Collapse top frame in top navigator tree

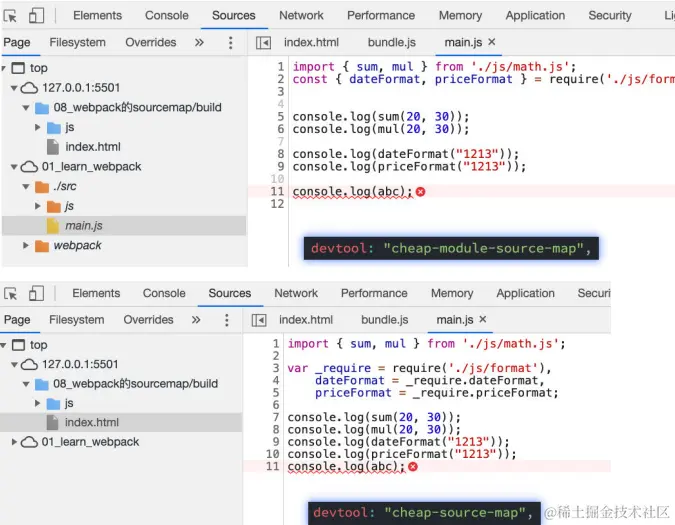pos(4,68)
